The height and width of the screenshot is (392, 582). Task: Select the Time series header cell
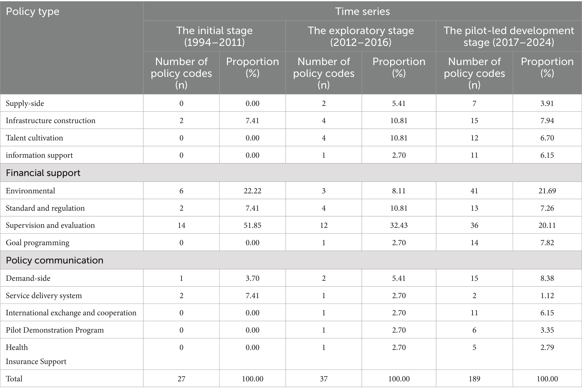pyautogui.click(x=362, y=12)
